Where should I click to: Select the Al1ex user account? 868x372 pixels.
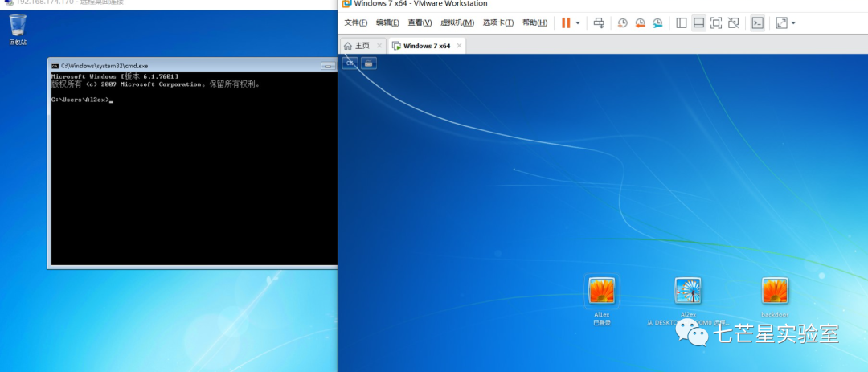point(601,291)
